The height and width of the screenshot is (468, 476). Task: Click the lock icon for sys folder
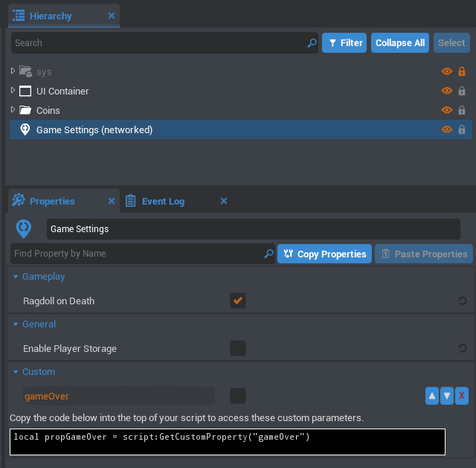[462, 71]
